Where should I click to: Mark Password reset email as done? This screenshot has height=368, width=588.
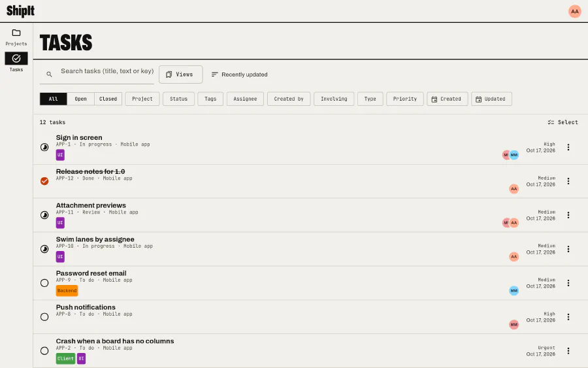point(44,283)
